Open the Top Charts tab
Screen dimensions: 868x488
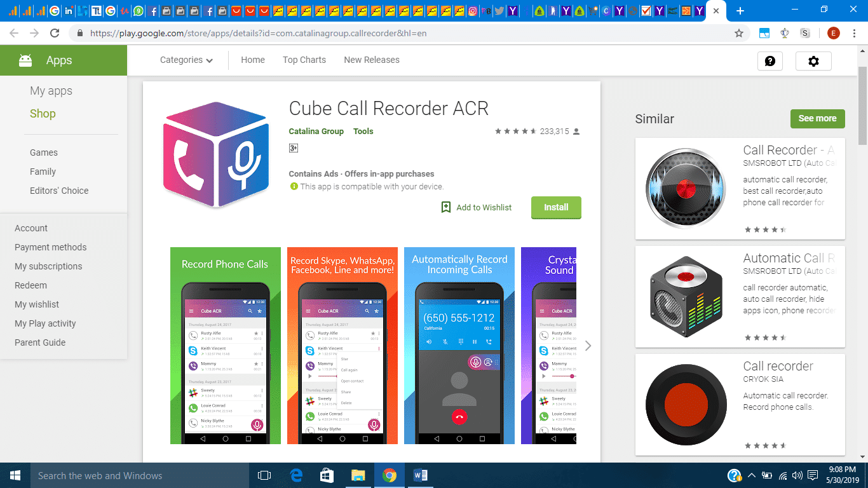[304, 60]
